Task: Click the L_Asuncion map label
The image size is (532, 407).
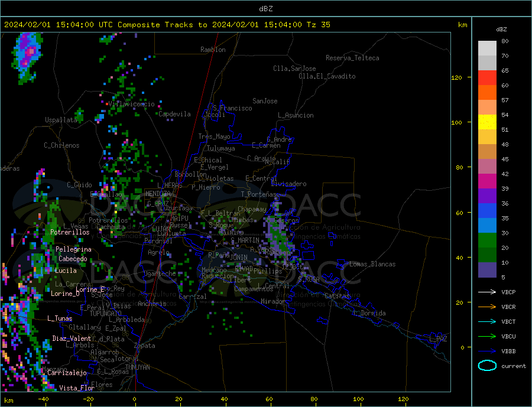Action: pos(296,115)
